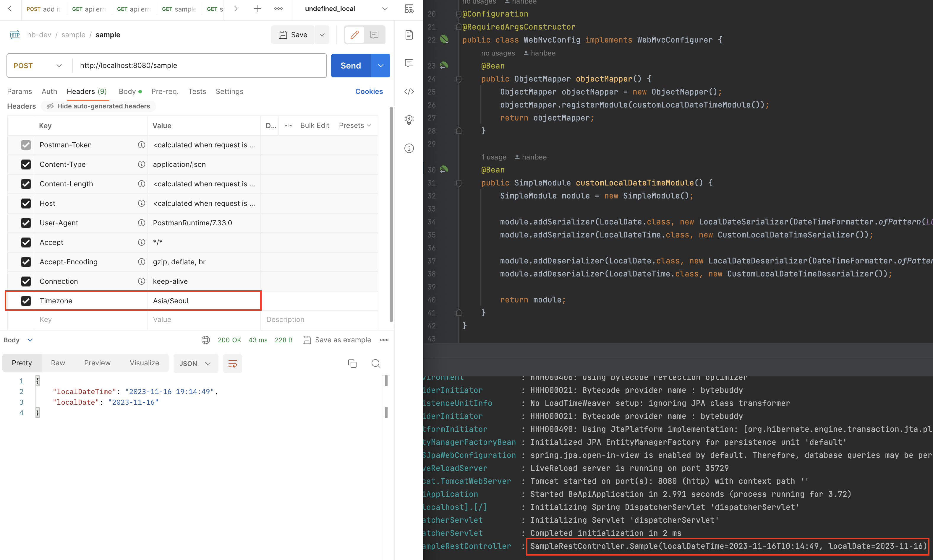
Task: Toggle line wrap icon in response toolbar
Action: click(232, 363)
